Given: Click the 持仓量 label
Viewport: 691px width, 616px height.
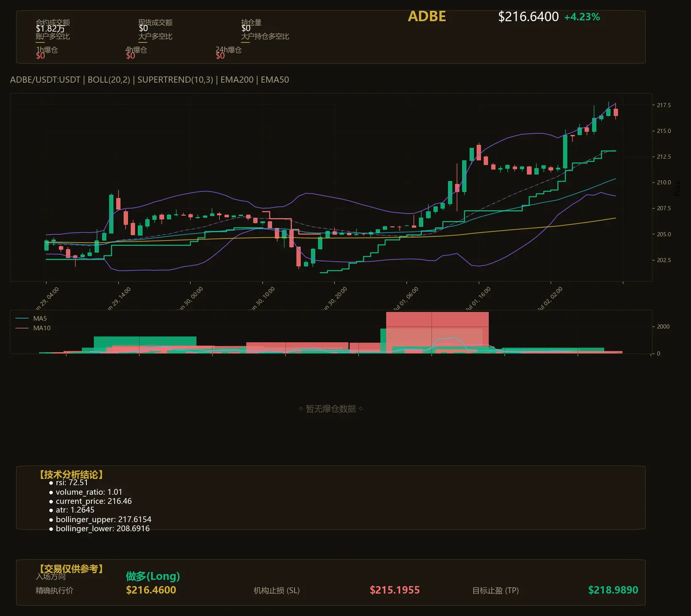Looking at the screenshot, I should pos(251,22).
